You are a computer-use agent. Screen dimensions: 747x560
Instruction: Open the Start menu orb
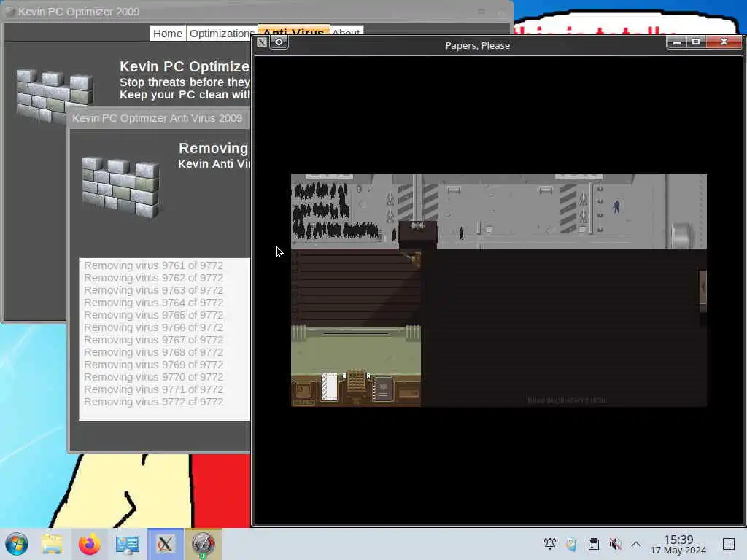17,544
